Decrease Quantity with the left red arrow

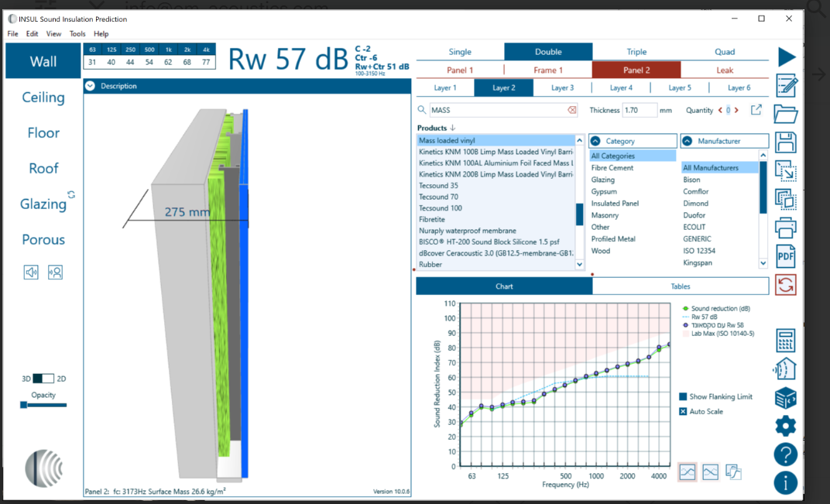coord(720,110)
